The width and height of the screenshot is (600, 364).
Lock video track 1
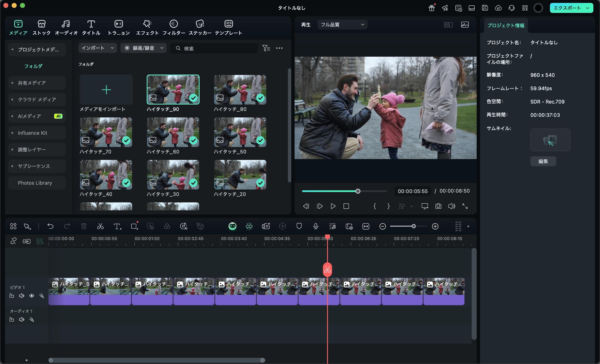(x=12, y=296)
